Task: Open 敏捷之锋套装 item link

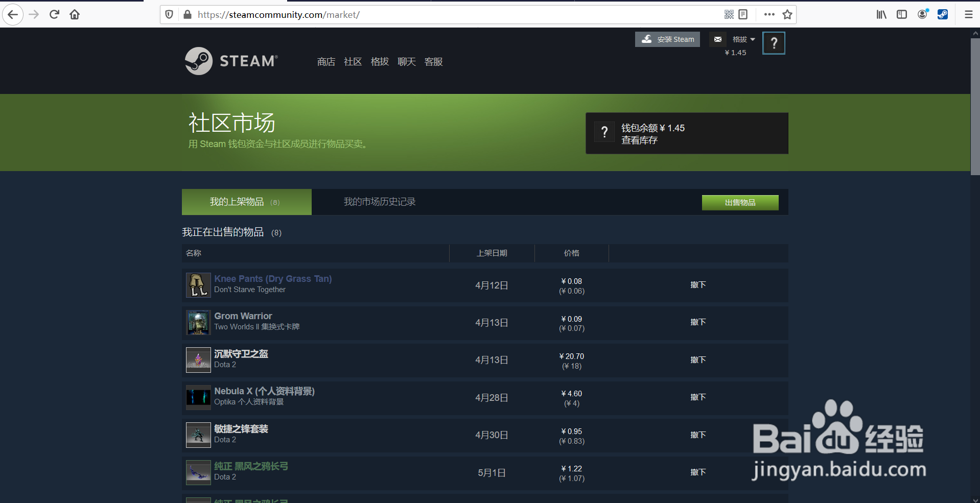Action: (241, 429)
